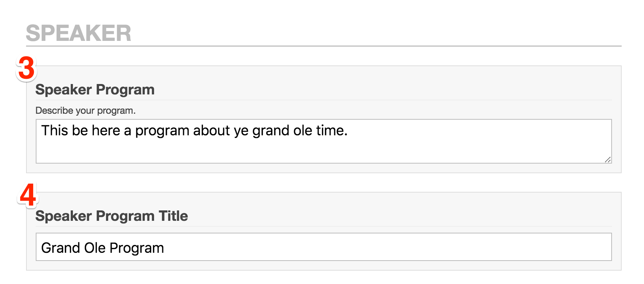This screenshot has width=644, height=284.
Task: Focus the Speaker Program Title input
Action: (x=323, y=247)
